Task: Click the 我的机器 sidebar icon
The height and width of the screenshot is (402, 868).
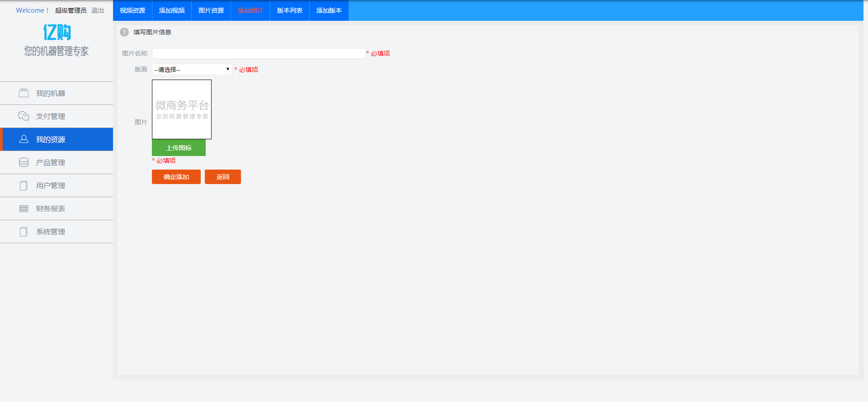Action: [x=24, y=93]
